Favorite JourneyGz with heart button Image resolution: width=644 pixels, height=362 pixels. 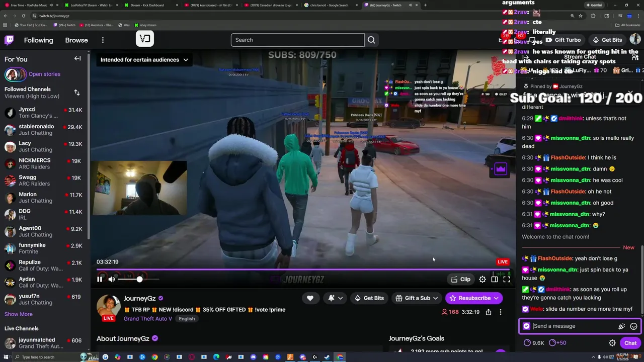310,298
